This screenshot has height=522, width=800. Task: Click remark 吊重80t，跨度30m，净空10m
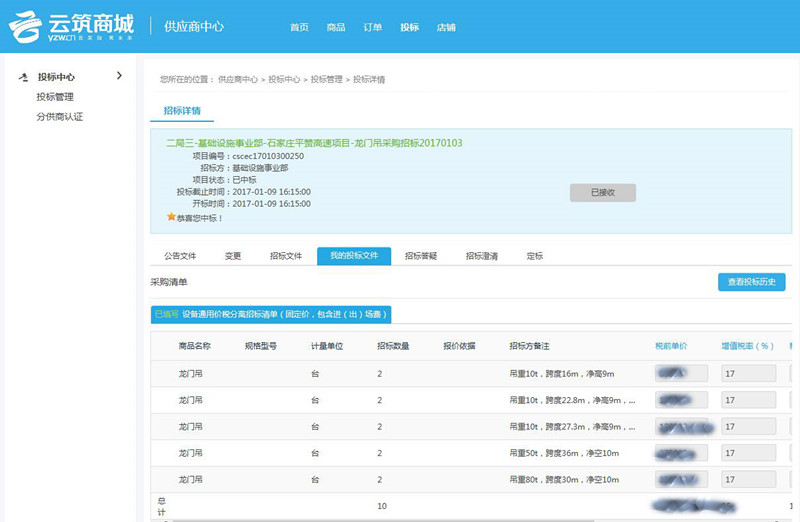click(x=564, y=480)
